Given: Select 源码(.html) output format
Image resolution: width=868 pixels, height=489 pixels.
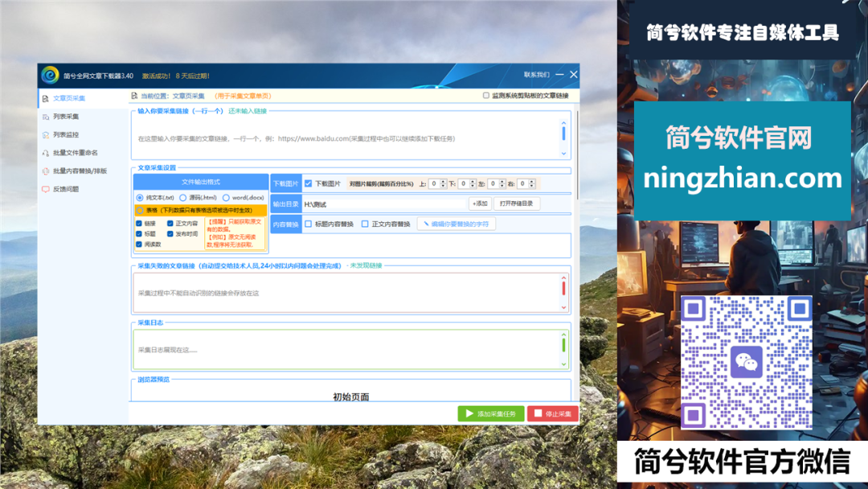Looking at the screenshot, I should tap(182, 198).
